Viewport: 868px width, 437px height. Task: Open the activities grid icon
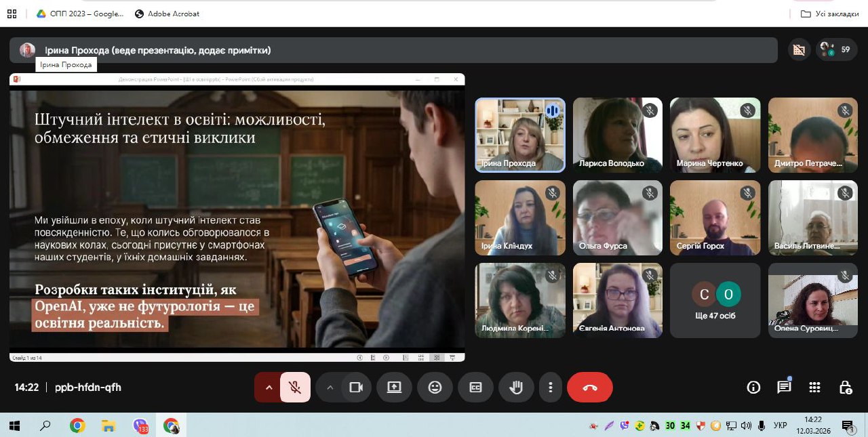tap(815, 388)
